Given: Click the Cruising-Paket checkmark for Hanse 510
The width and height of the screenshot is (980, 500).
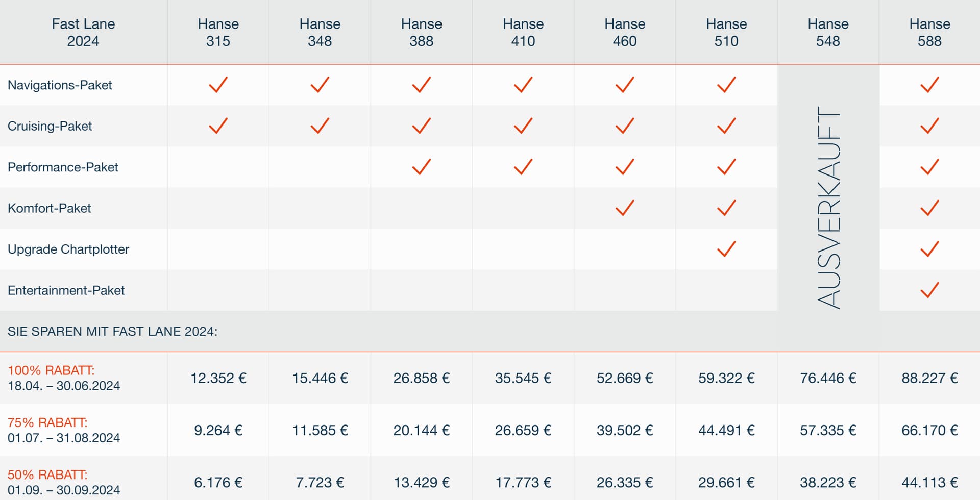Looking at the screenshot, I should click(726, 126).
